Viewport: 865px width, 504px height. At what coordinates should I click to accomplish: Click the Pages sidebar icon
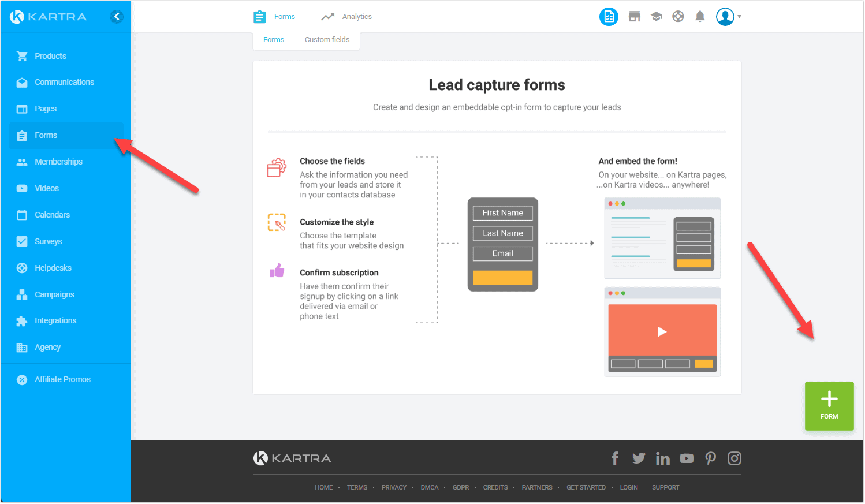22,109
